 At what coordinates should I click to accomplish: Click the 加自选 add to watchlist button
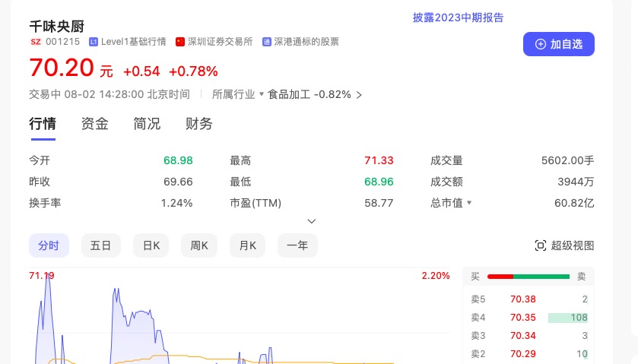coord(558,44)
